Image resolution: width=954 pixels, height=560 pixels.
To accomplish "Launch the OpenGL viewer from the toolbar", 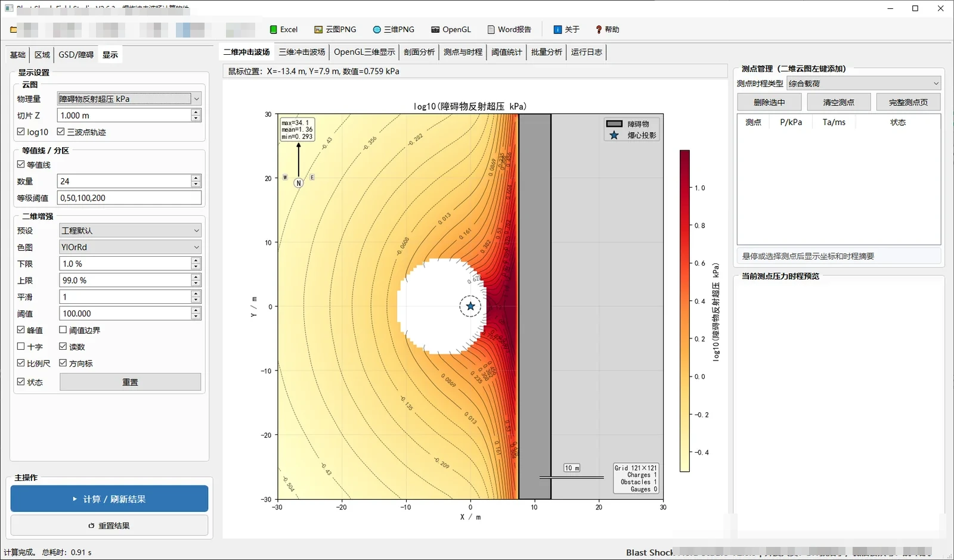I will (451, 30).
